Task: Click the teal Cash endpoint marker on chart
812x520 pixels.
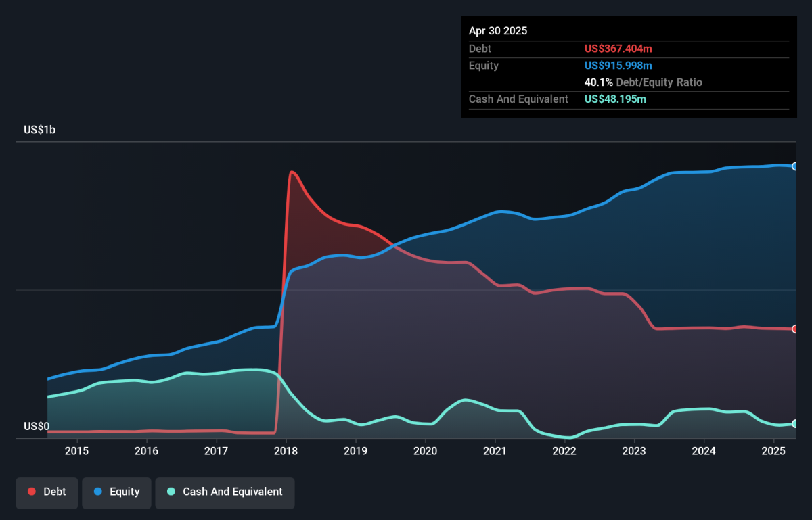Action: [795, 424]
